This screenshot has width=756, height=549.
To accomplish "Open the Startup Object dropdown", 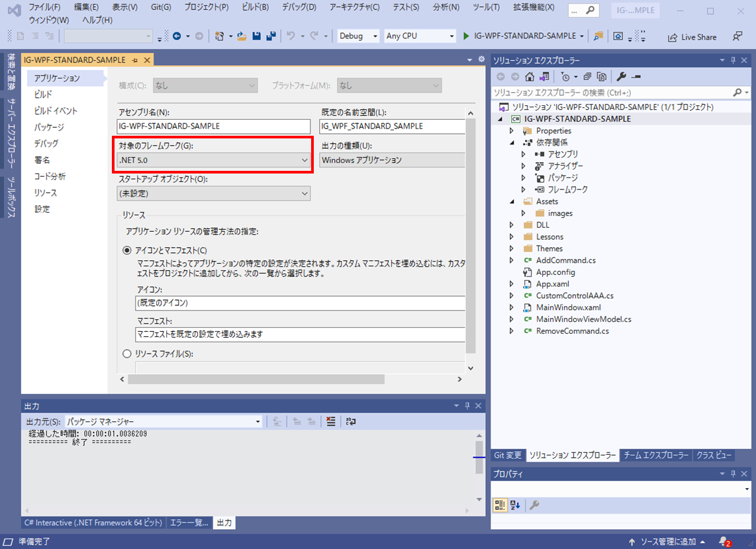I will [214, 193].
